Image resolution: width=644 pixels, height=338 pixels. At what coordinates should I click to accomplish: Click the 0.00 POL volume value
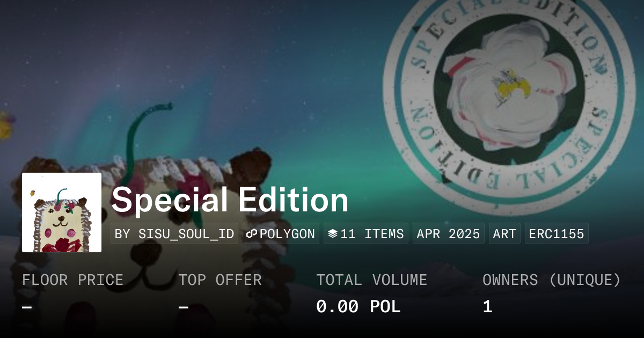coord(358,307)
